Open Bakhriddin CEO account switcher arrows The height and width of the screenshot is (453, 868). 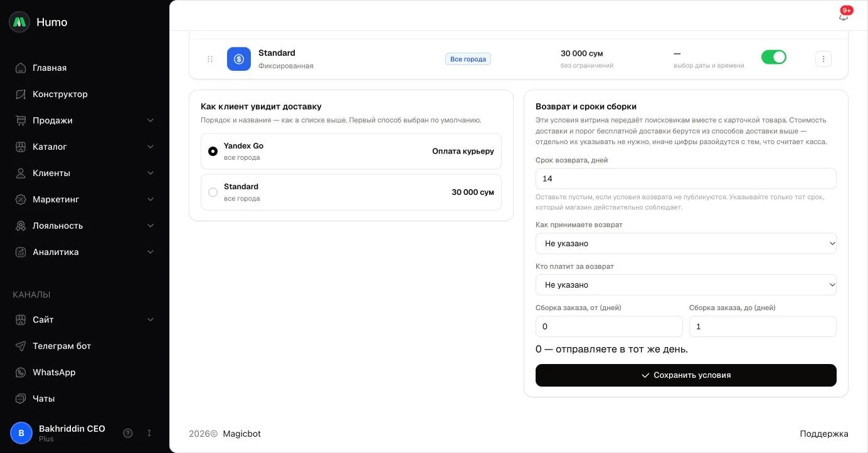pyautogui.click(x=149, y=433)
